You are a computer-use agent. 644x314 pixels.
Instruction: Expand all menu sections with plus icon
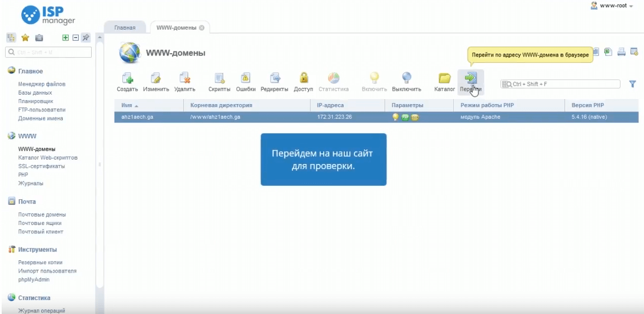pos(66,38)
